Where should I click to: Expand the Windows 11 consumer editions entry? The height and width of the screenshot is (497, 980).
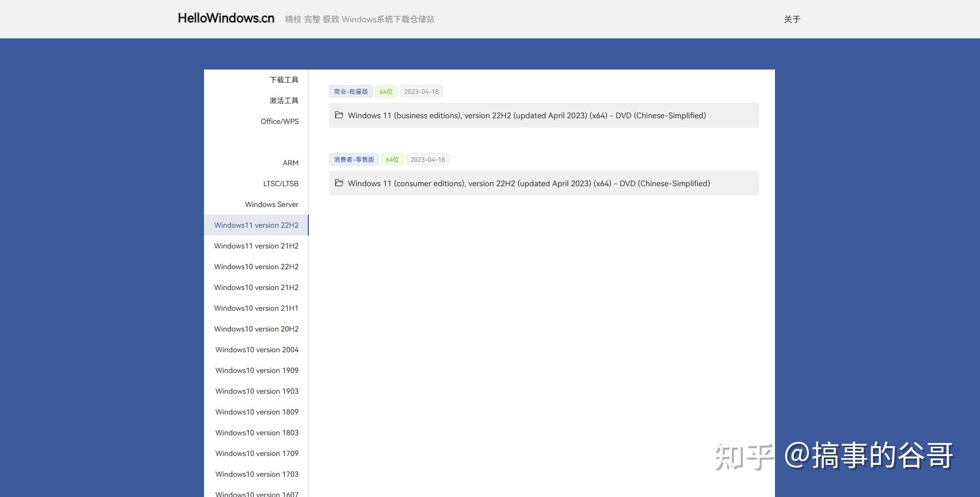(x=544, y=183)
